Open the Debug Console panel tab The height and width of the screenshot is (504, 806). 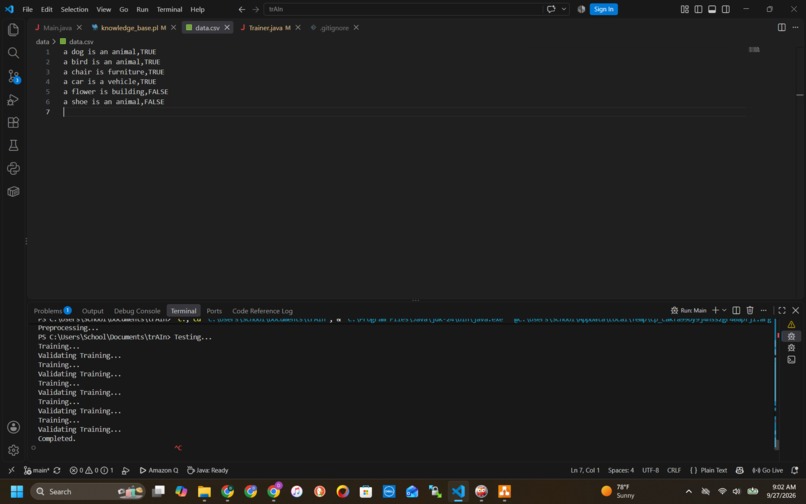(137, 311)
